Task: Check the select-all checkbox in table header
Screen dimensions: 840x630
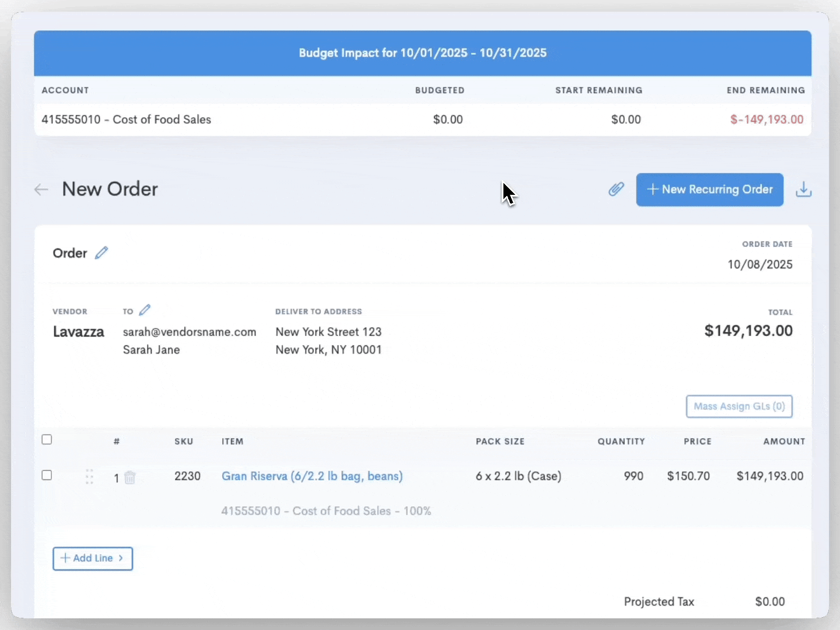Action: [47, 439]
